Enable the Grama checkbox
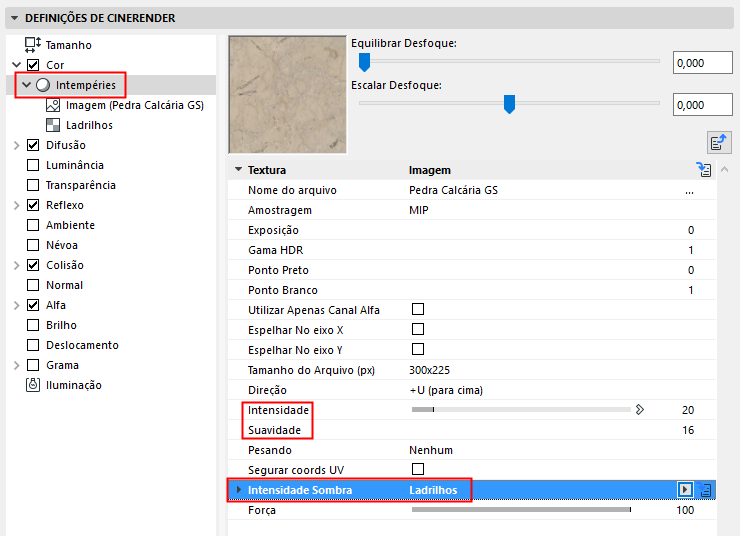The height and width of the screenshot is (536, 740). 33,365
